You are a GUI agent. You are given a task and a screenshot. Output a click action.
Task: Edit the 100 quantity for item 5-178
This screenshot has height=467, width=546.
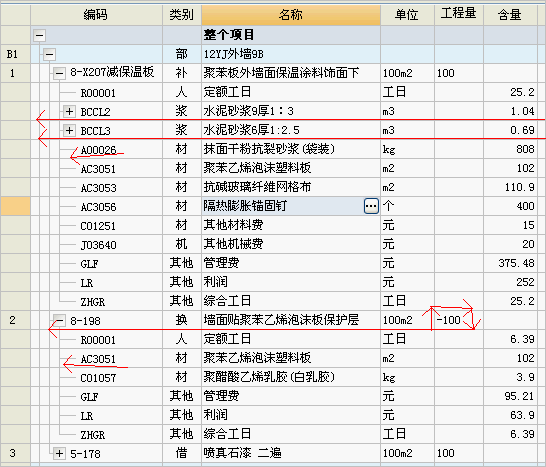pos(459,453)
